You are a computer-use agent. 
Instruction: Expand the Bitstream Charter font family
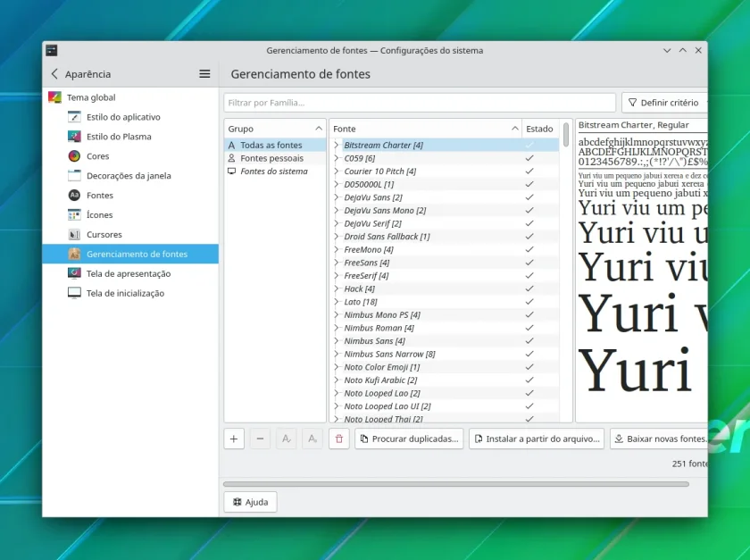[x=337, y=145]
